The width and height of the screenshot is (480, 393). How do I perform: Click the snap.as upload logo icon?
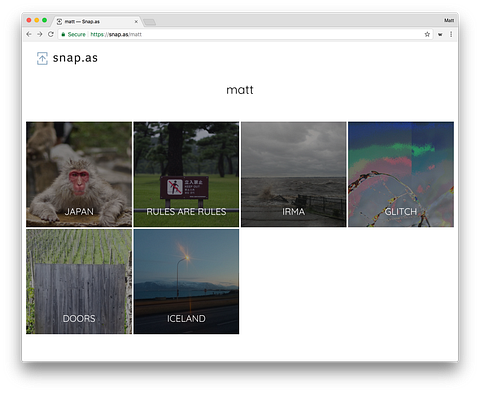[42, 58]
